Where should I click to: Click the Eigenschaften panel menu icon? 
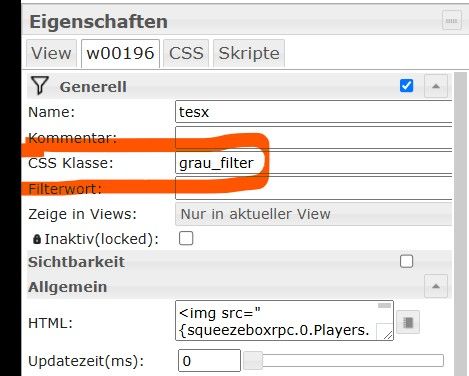(452, 21)
